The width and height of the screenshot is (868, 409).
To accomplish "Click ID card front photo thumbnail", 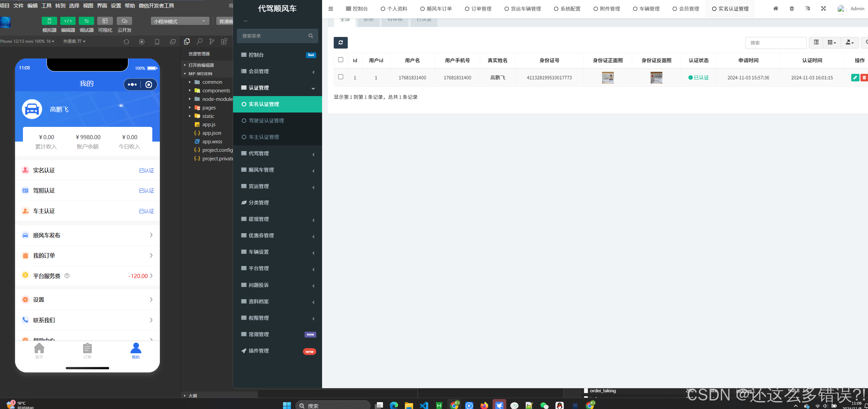I will (x=608, y=78).
